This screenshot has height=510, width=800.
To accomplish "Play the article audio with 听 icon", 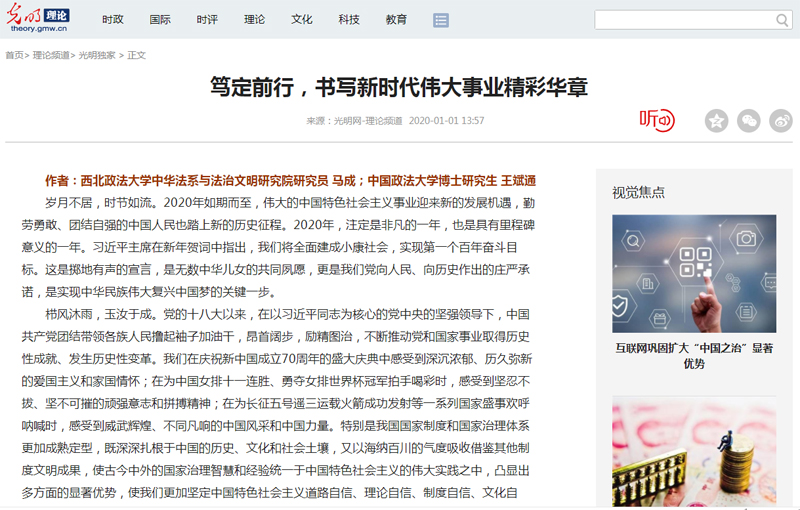I will click(x=657, y=120).
